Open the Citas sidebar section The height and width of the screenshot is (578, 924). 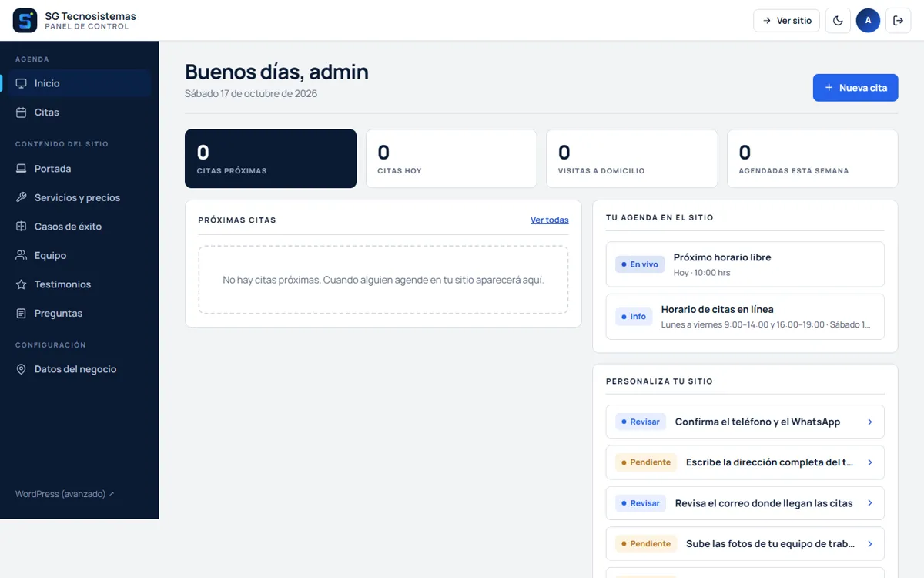(79, 113)
